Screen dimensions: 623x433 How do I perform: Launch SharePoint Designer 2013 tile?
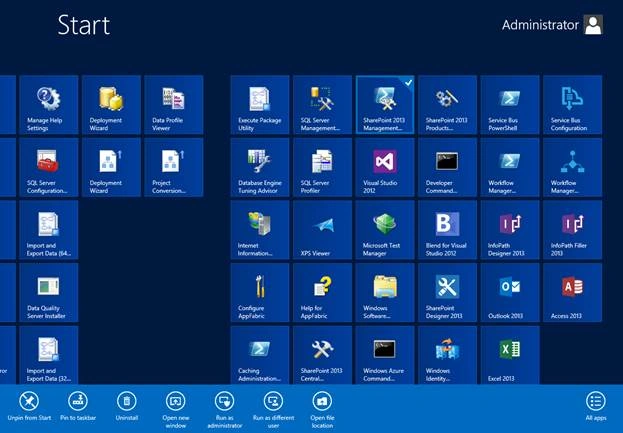447,292
